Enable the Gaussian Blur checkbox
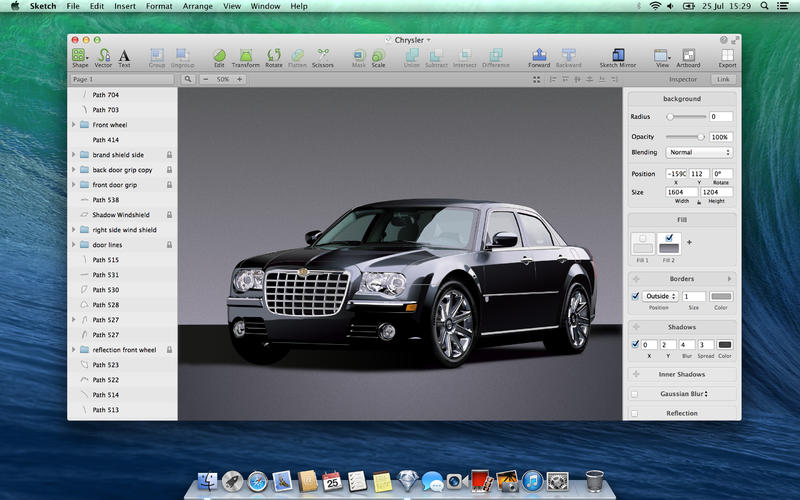Screen dimensions: 800x500 pos(635,394)
